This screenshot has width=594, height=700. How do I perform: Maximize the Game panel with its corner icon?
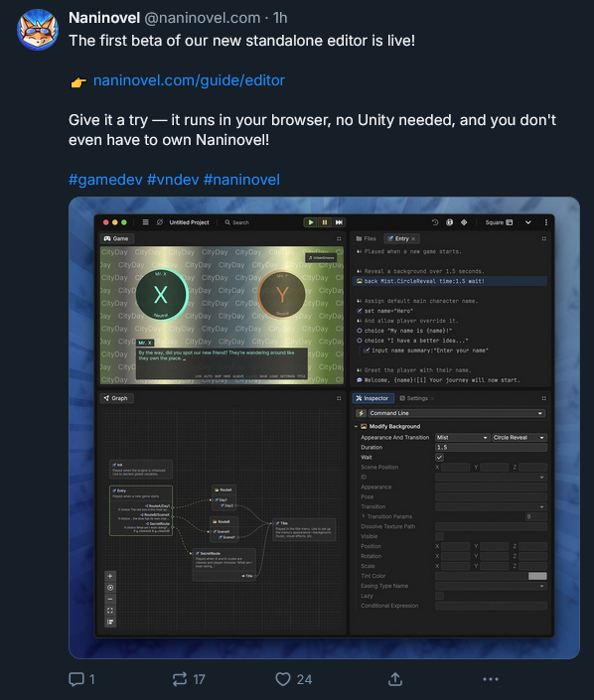[339, 239]
